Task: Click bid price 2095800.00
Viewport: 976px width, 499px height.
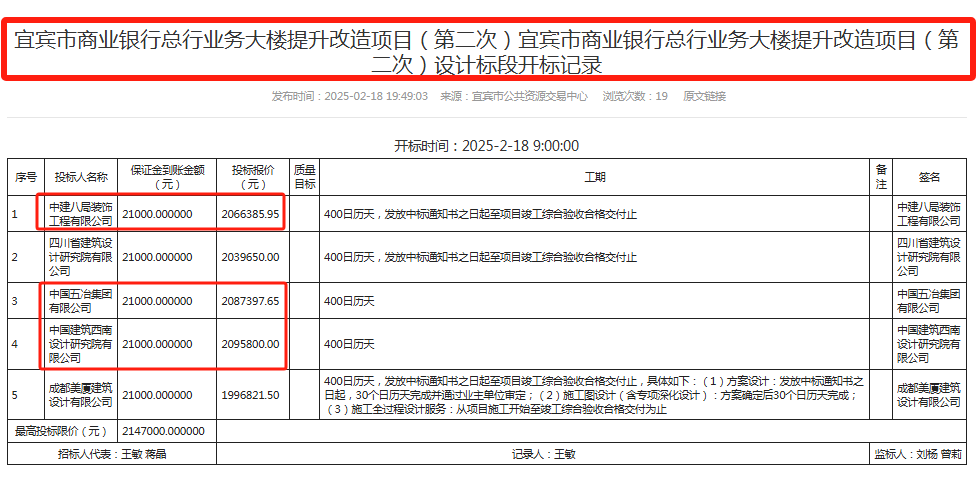Action: click(250, 344)
